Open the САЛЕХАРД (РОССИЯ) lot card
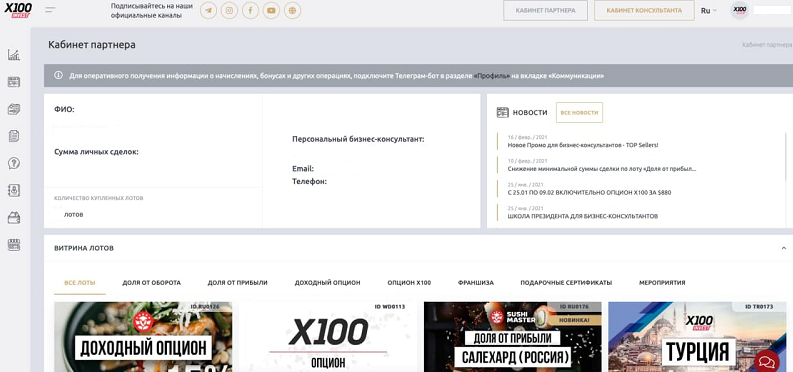The height and width of the screenshot is (372, 793). tap(512, 337)
